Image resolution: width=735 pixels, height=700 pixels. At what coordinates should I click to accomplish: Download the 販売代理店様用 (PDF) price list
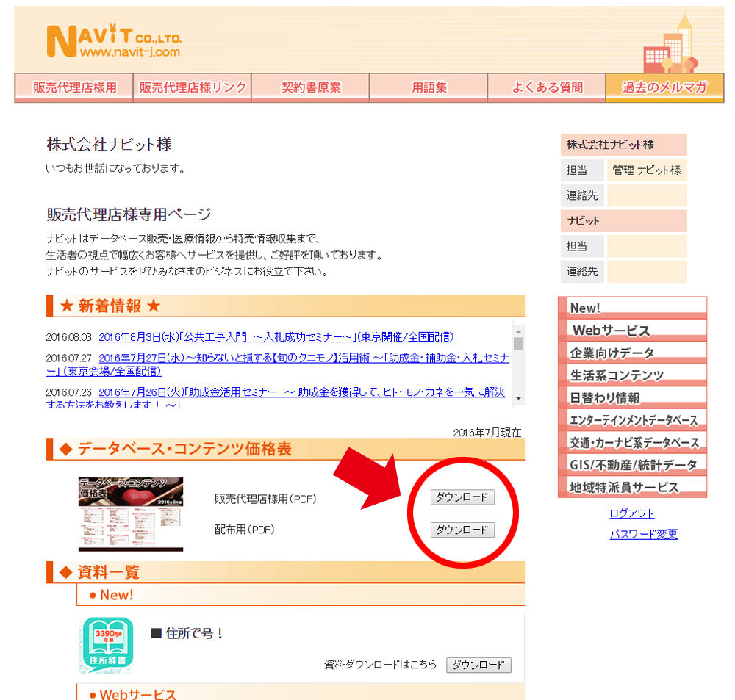coord(462,497)
